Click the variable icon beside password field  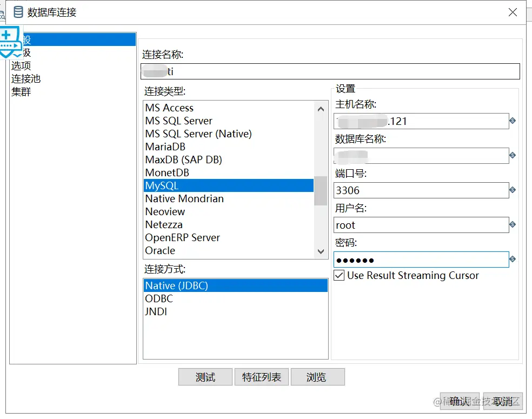[x=513, y=259]
